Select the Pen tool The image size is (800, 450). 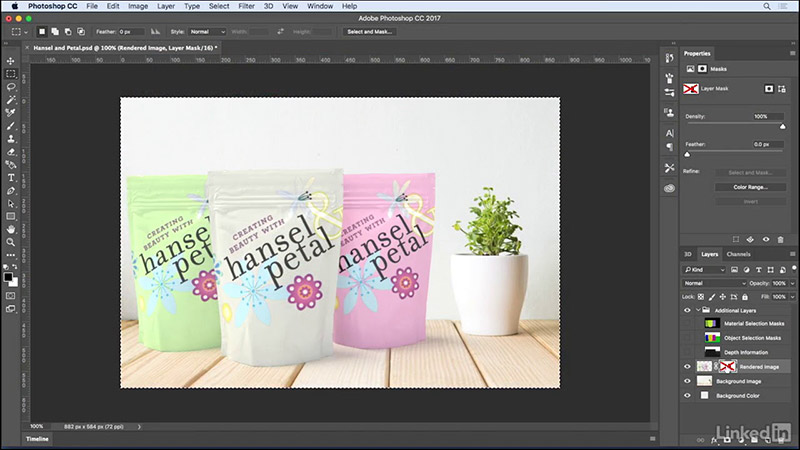point(11,191)
